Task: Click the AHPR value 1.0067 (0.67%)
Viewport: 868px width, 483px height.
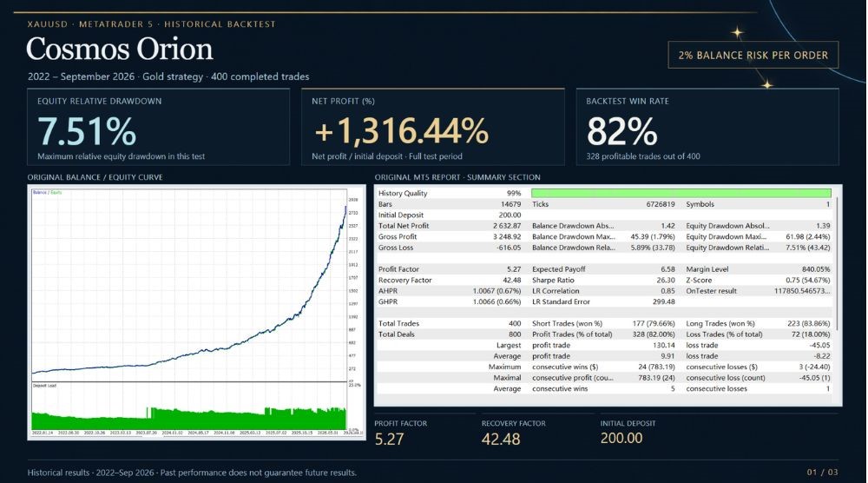Action: tap(496, 291)
